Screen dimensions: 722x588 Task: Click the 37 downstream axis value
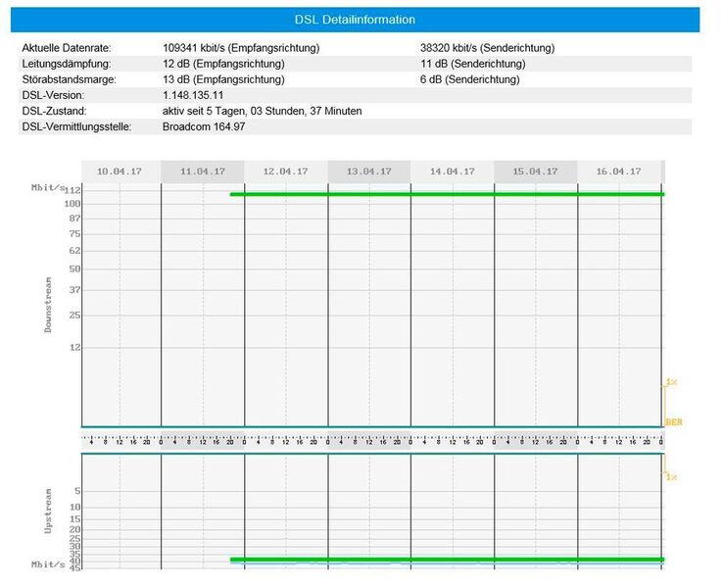tap(75, 290)
